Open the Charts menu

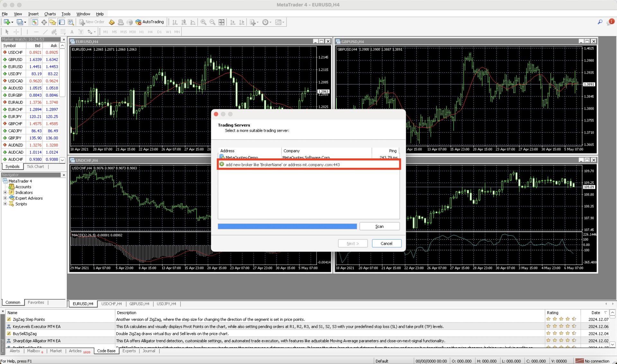point(50,14)
